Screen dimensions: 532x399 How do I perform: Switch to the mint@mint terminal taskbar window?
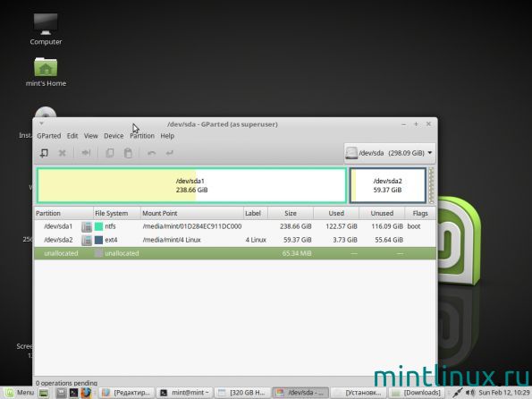pyautogui.click(x=185, y=393)
